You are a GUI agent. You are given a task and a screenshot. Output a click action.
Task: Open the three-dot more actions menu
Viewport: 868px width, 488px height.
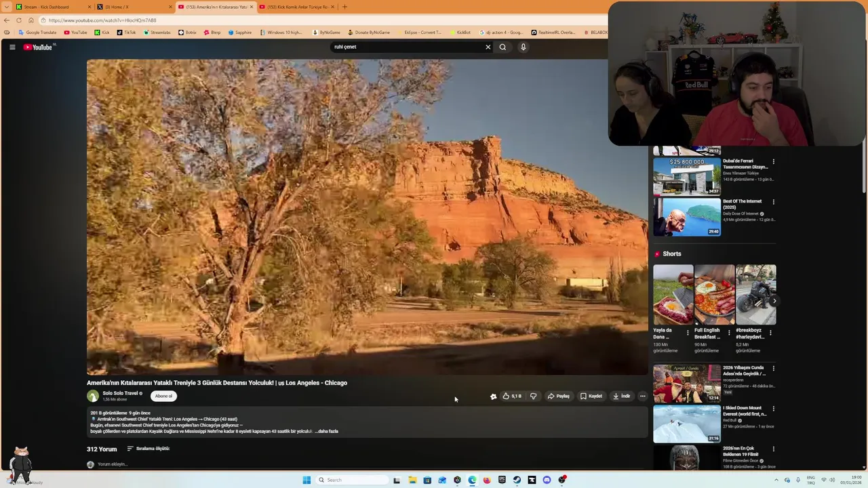[x=643, y=396]
